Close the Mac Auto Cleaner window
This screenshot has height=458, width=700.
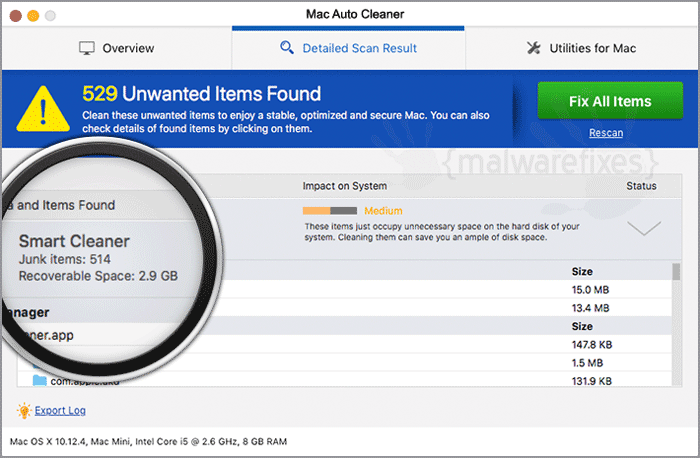[x=16, y=16]
